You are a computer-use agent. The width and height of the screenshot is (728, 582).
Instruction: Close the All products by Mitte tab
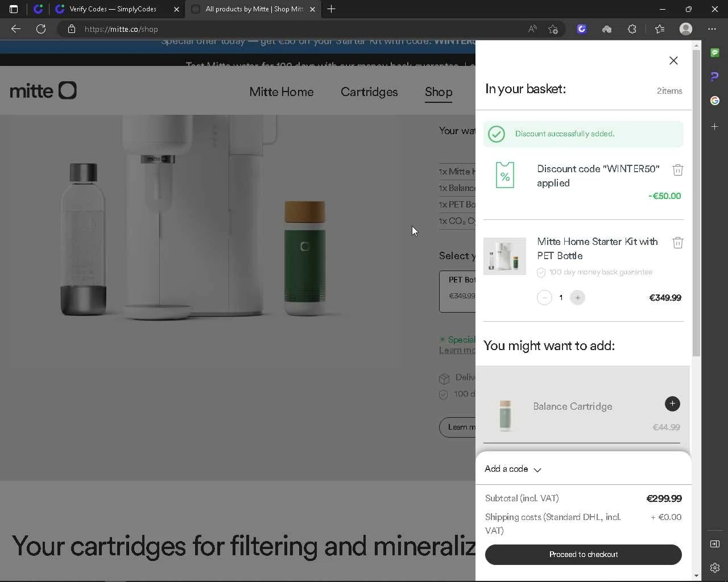(x=312, y=9)
